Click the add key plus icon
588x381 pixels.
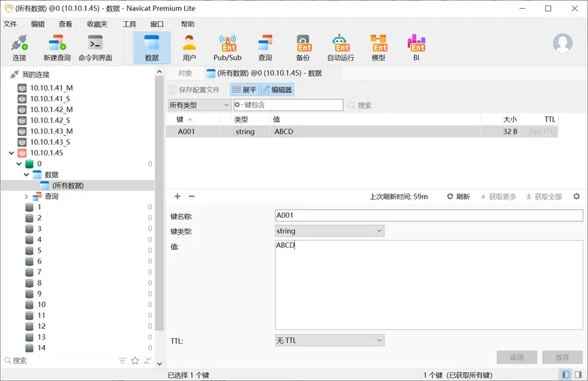coord(177,196)
